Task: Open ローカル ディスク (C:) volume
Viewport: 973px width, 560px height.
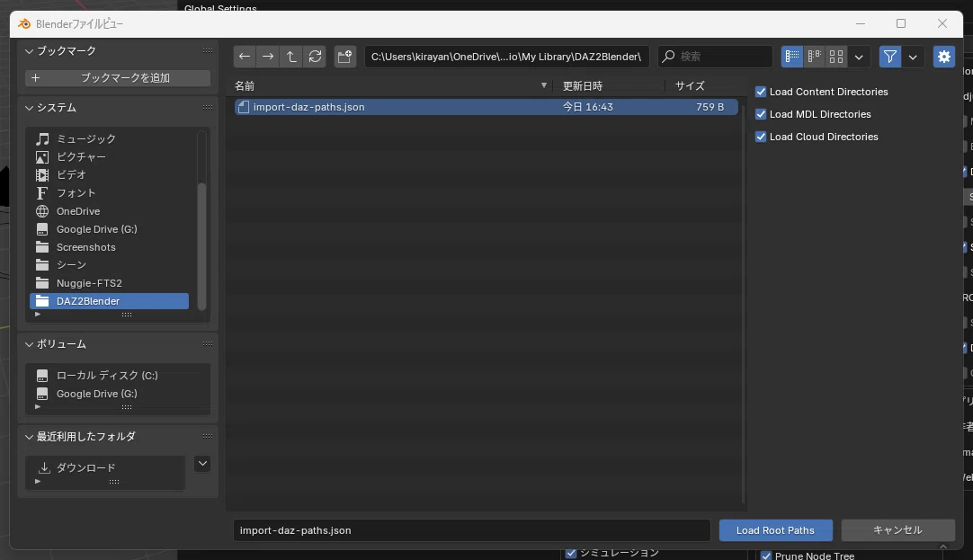Action: click(118, 375)
